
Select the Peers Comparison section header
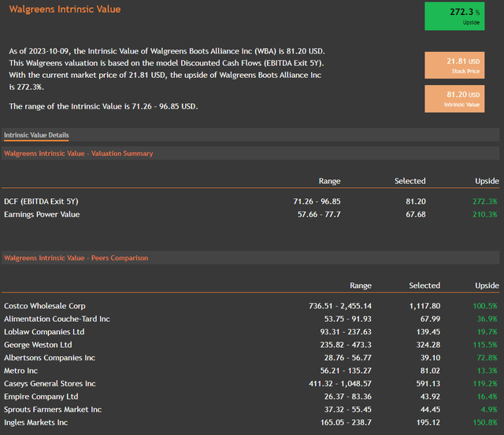click(x=76, y=258)
